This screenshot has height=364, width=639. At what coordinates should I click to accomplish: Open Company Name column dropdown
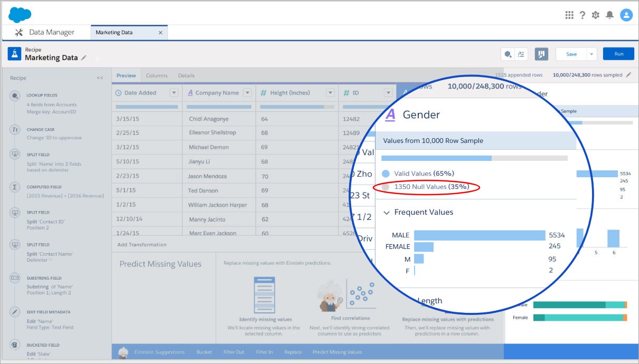pos(247,93)
